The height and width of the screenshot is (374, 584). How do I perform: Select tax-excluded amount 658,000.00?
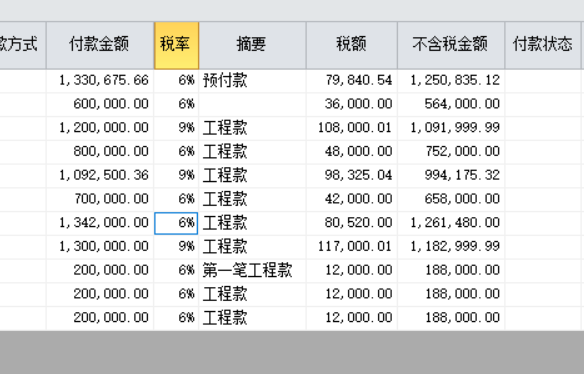pos(451,199)
